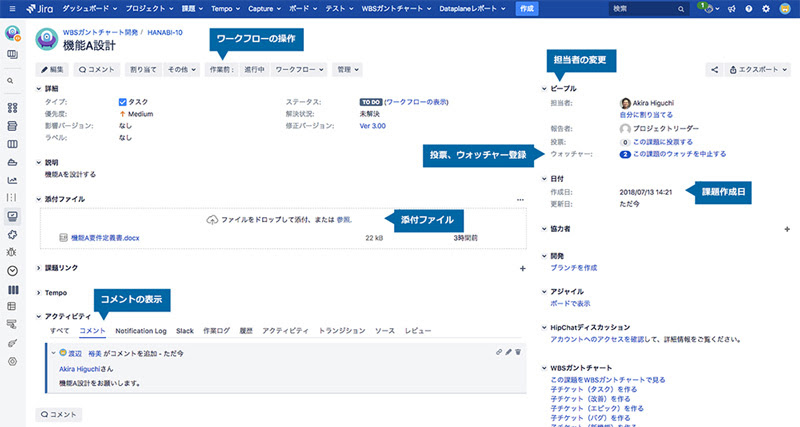Open the add-ons puzzle icon in sidebar
This screenshot has height=427, width=800.
tap(12, 234)
